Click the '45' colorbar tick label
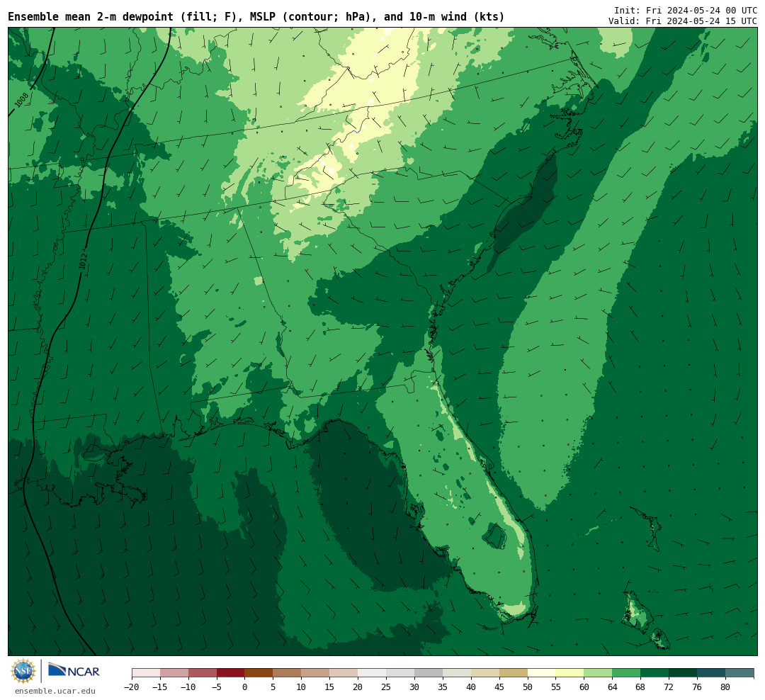Screen dimensions: 765x700 click(x=499, y=687)
